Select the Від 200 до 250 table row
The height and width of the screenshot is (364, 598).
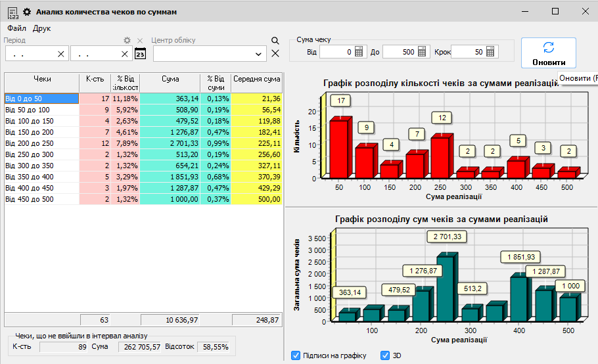pos(39,143)
